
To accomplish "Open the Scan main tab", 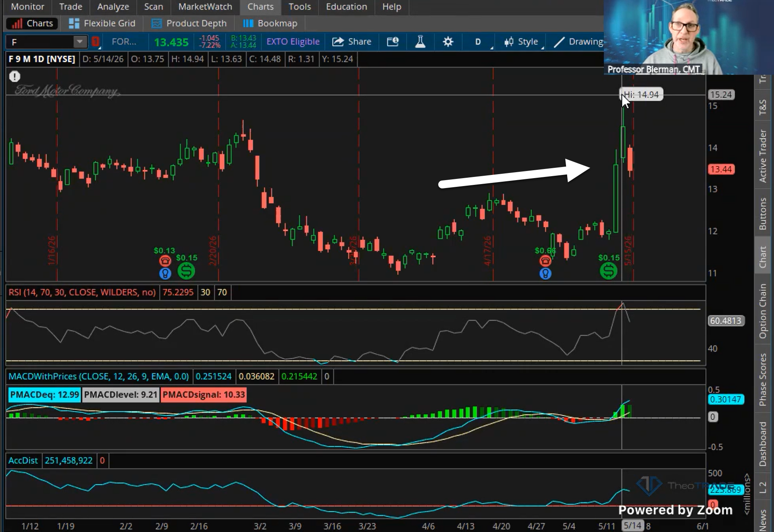I will (154, 7).
